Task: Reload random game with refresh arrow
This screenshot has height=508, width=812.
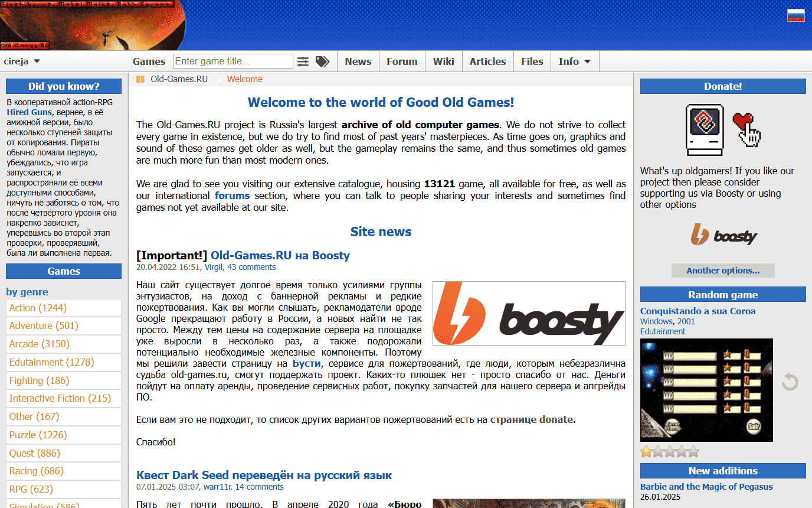Action: point(790,382)
